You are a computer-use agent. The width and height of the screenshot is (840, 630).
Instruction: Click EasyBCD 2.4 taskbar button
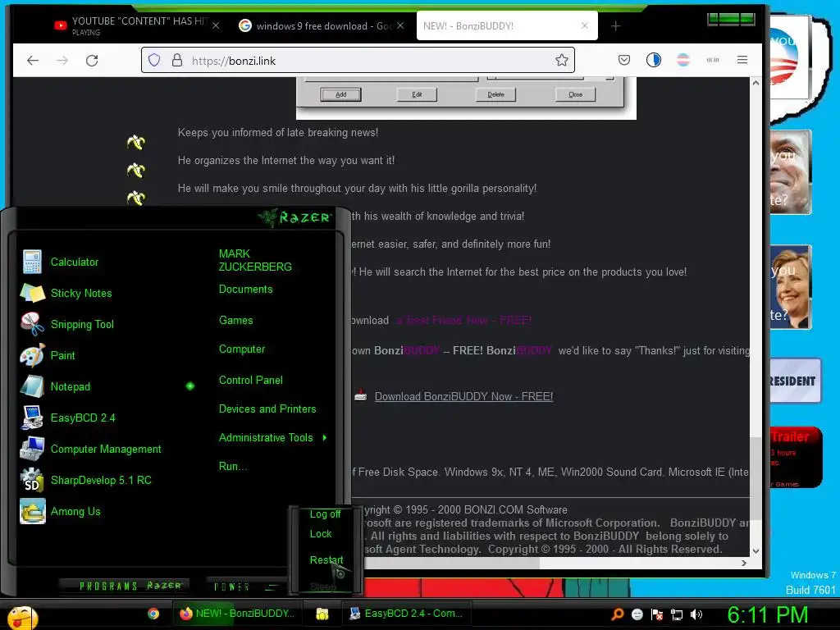click(407, 614)
